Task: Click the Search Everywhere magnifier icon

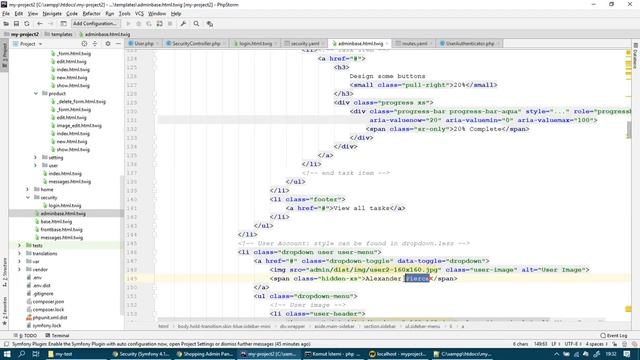Action: [196, 24]
